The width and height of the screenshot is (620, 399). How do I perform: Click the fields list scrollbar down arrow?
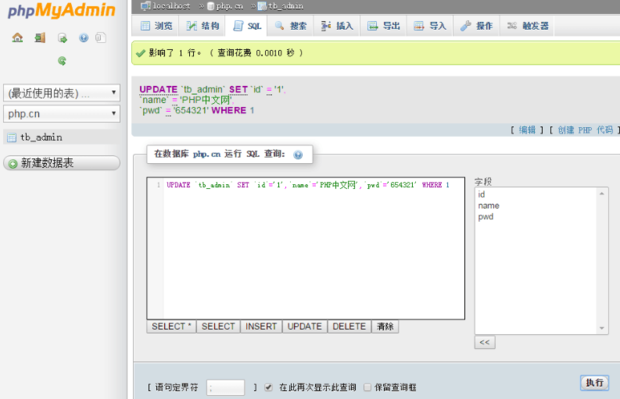click(601, 328)
